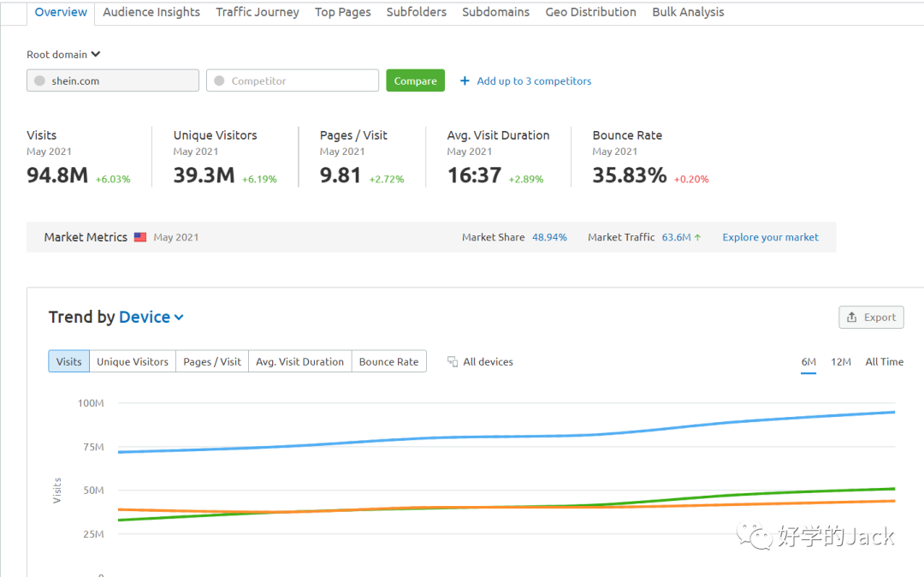Click the Competitor input field

(x=293, y=80)
